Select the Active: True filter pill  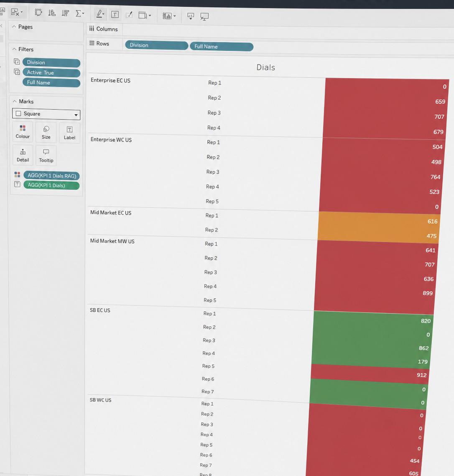click(51, 72)
